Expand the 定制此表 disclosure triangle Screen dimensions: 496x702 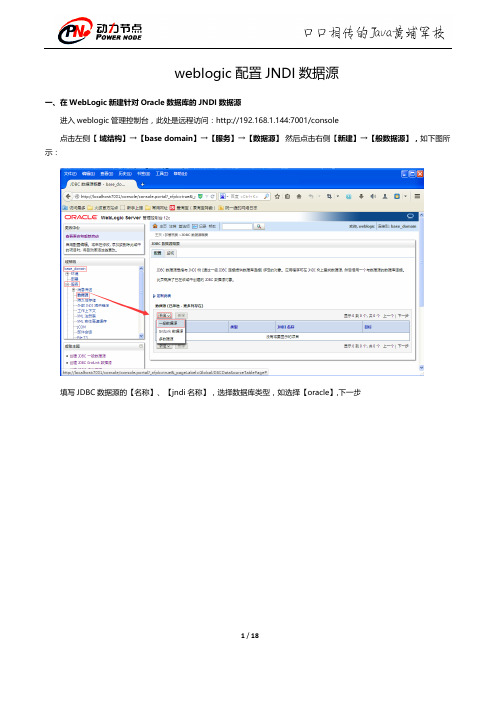tap(154, 296)
